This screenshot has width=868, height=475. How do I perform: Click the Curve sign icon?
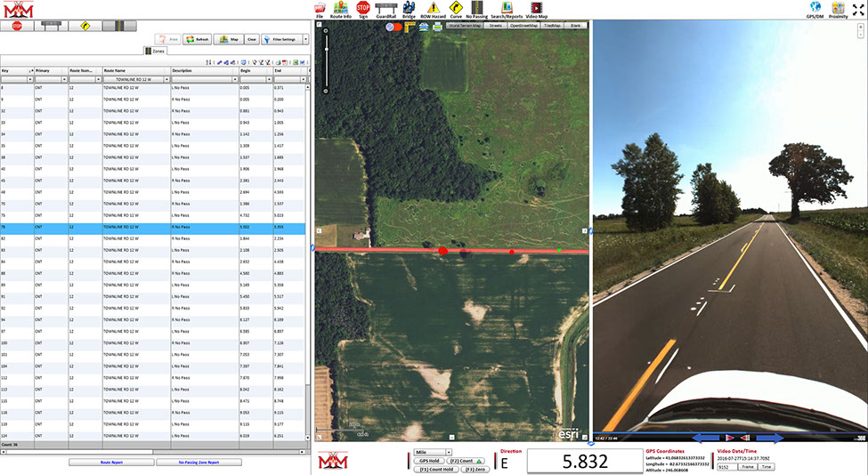point(455,9)
